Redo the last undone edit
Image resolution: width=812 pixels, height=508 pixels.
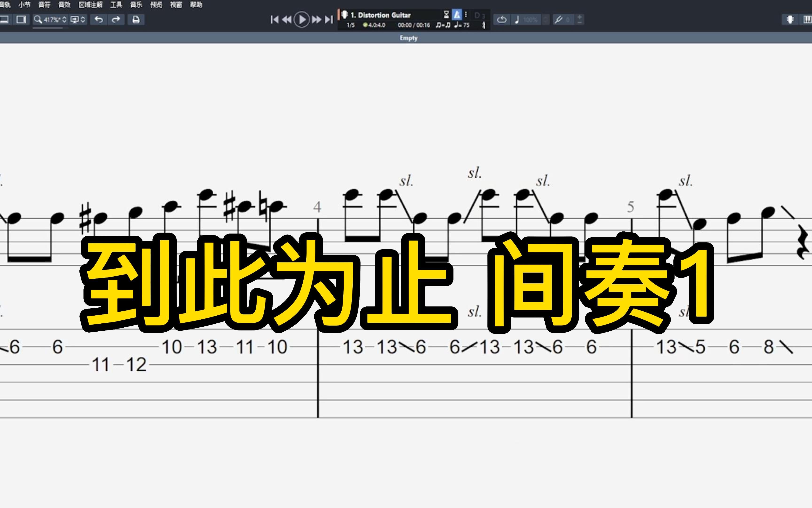[x=116, y=20]
